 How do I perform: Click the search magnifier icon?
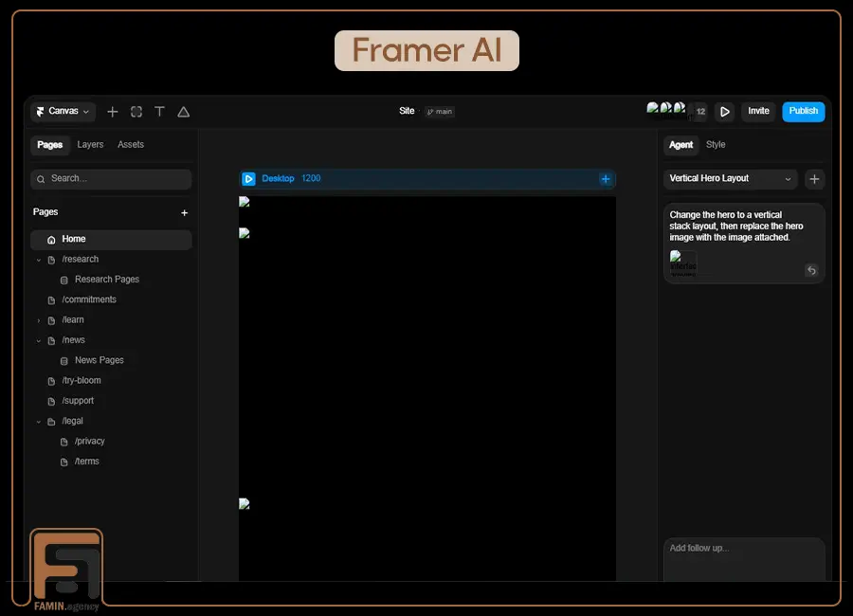click(x=41, y=179)
